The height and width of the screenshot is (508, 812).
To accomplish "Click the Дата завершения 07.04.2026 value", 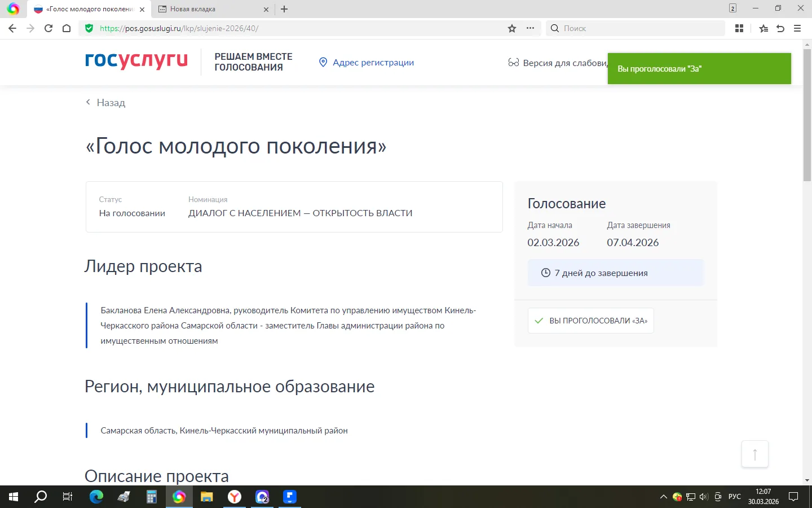I will [x=633, y=243].
